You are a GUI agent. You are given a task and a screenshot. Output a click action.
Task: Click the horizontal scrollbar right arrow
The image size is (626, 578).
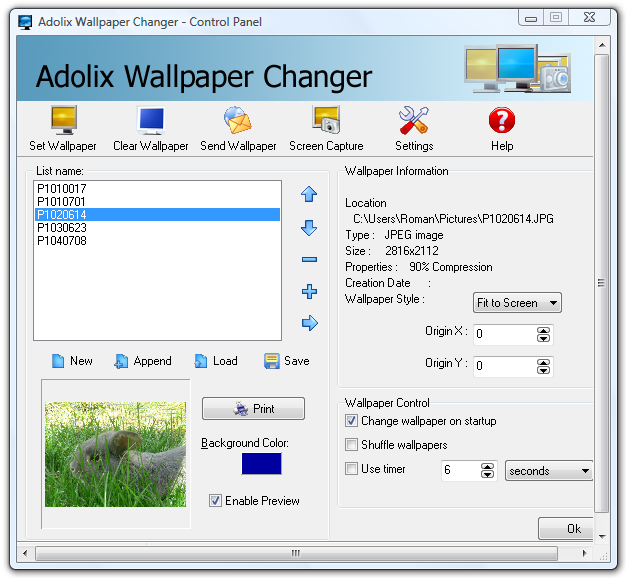click(584, 553)
